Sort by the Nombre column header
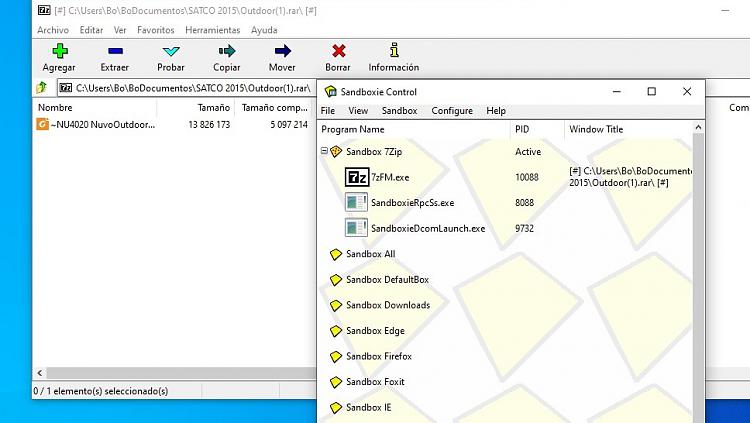This screenshot has height=423, width=750. coord(95,108)
